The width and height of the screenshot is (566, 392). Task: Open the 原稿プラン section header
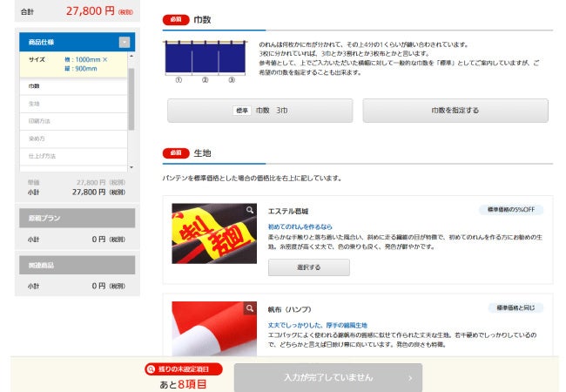coord(77,218)
